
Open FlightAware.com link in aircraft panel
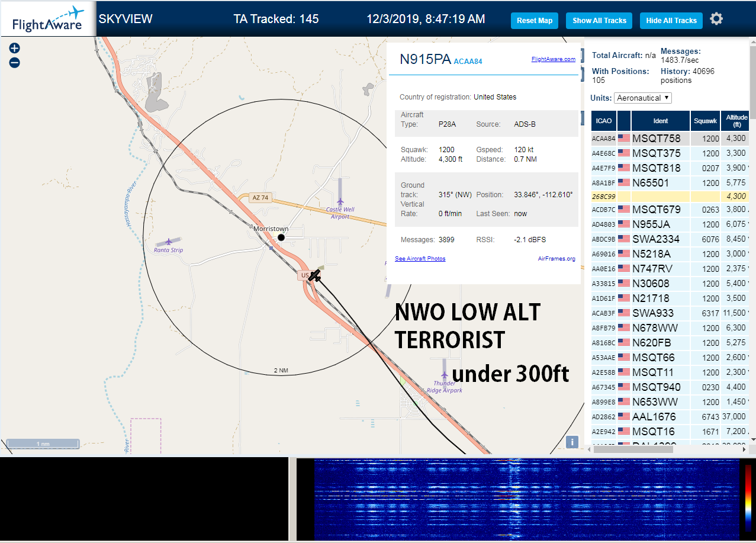(x=554, y=59)
